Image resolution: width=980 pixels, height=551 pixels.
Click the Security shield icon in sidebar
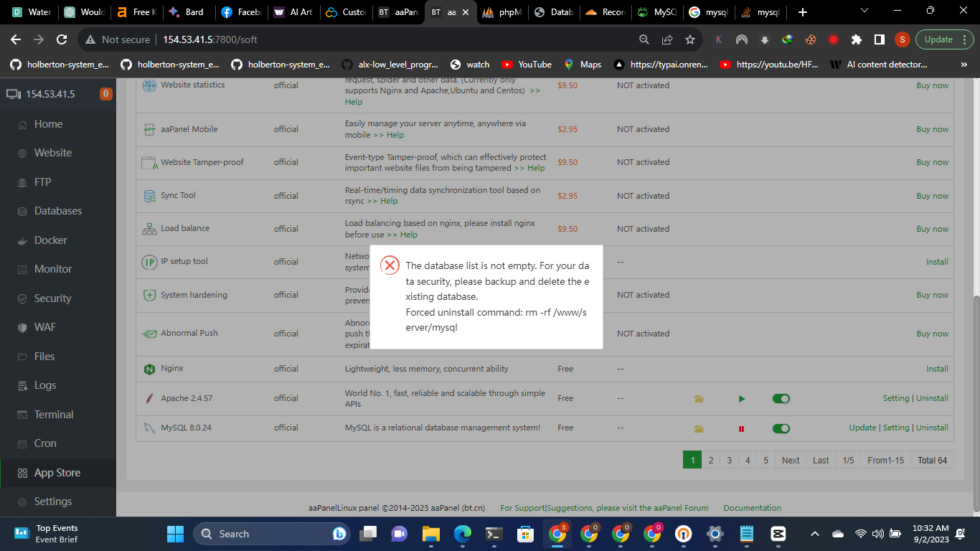pos(21,298)
